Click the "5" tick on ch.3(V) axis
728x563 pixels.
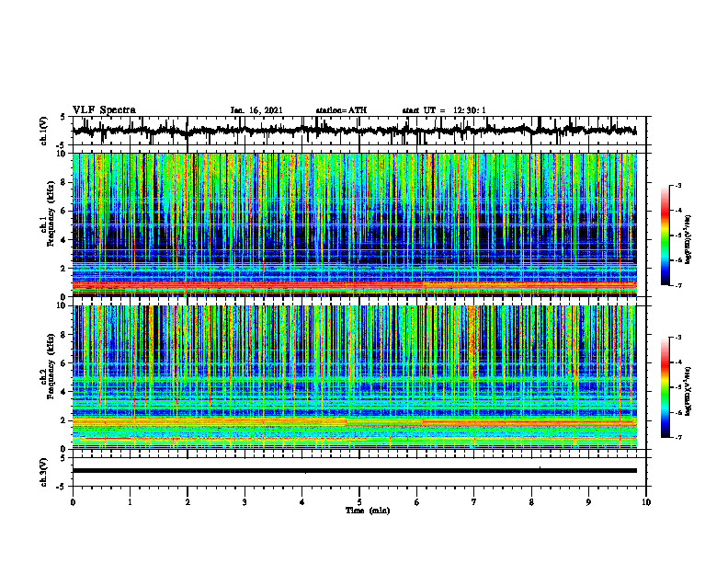tap(63, 458)
